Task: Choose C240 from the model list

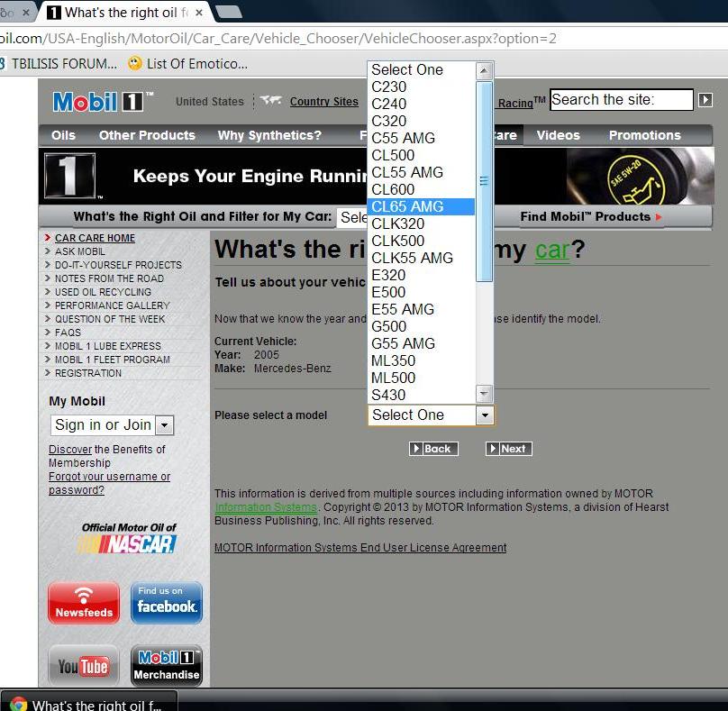Action: pyautogui.click(x=422, y=104)
